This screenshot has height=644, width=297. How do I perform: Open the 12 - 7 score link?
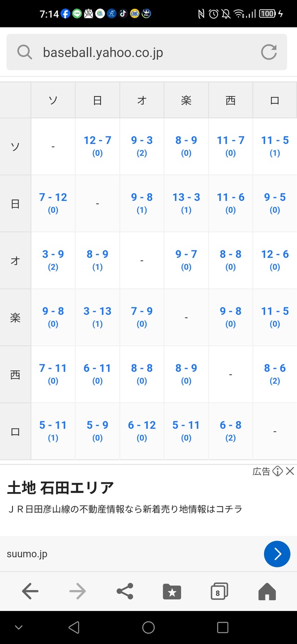(x=97, y=140)
